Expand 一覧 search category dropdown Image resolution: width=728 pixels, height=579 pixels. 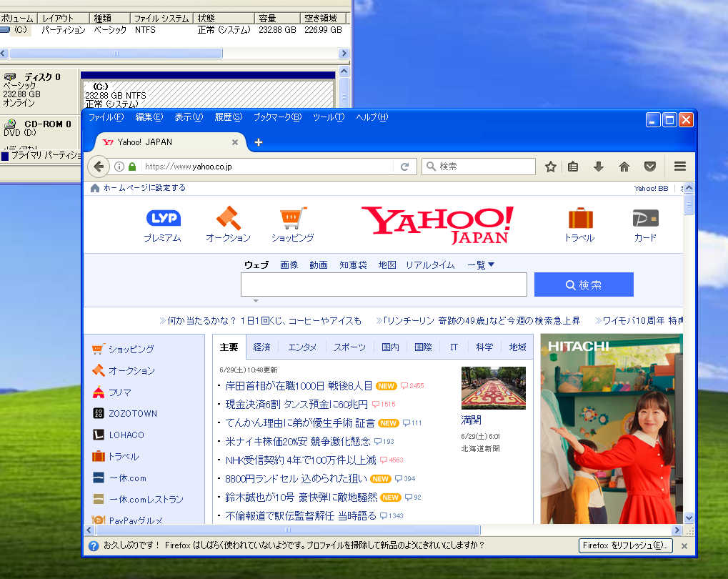click(x=481, y=265)
